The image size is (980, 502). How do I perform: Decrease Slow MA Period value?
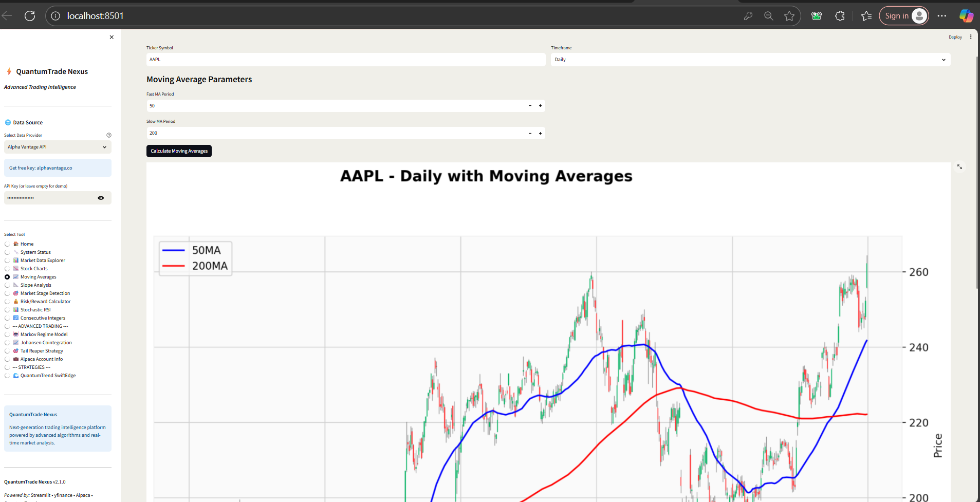click(x=530, y=133)
